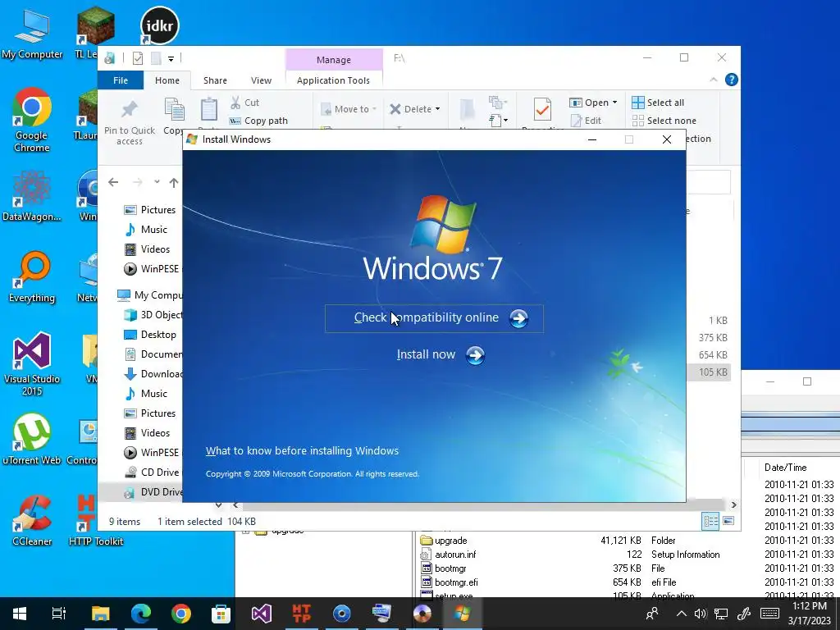Click the Properties checkmark icon
Image resolution: width=840 pixels, height=630 pixels.
click(542, 110)
